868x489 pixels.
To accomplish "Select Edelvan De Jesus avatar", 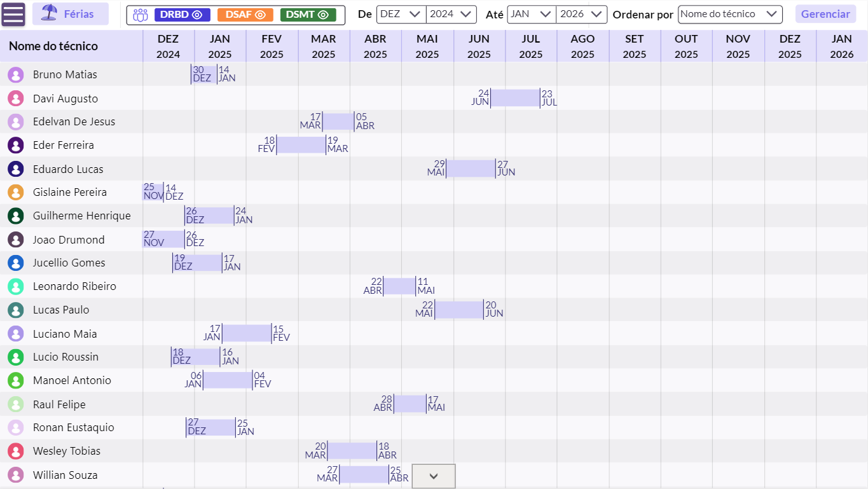I will 16,121.
